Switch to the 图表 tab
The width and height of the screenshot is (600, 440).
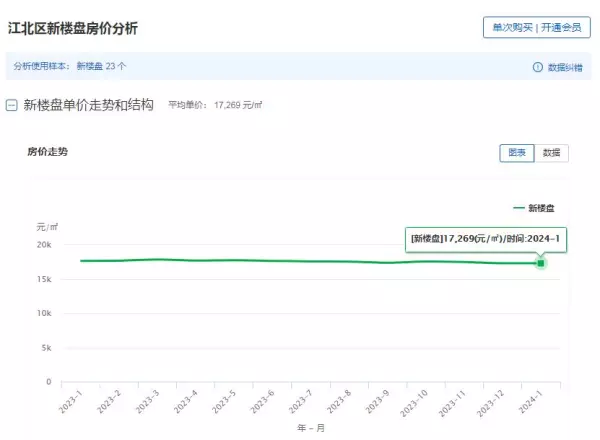(x=517, y=153)
